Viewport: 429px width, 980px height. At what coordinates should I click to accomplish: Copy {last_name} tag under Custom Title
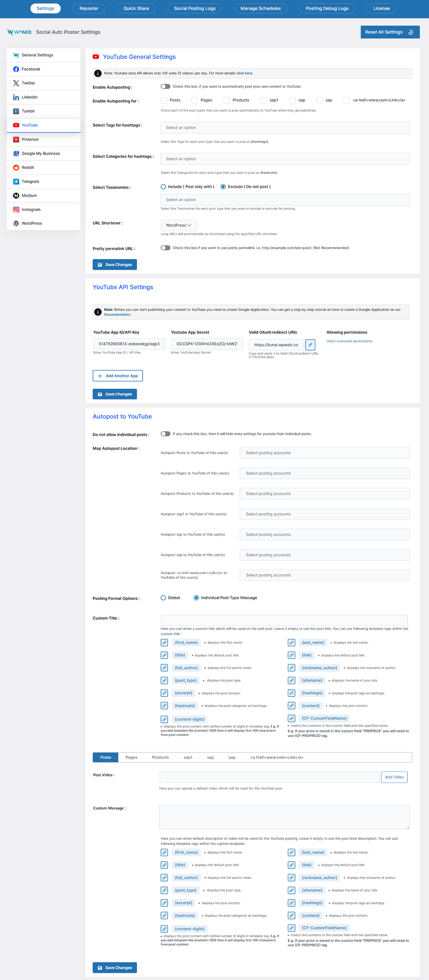pyautogui.click(x=291, y=642)
